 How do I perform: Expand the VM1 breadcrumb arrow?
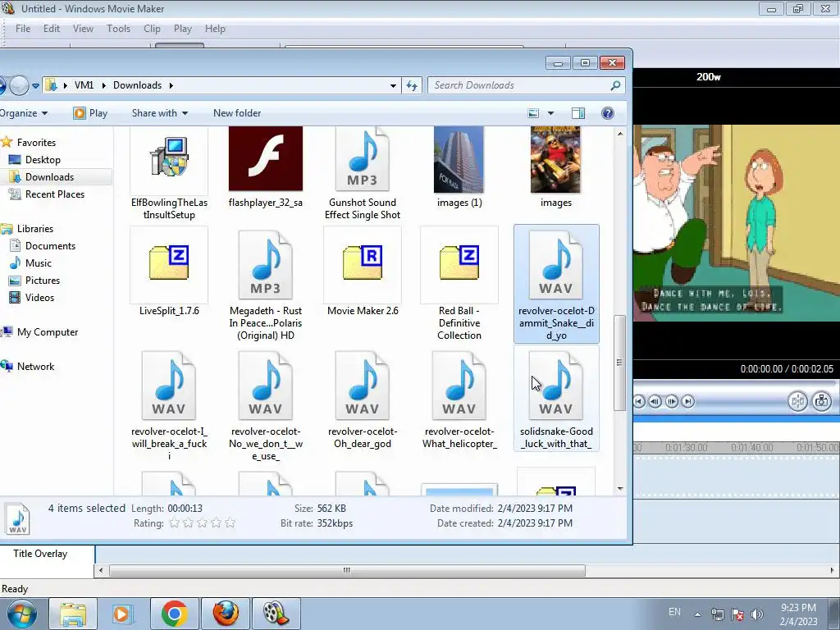pyautogui.click(x=103, y=85)
